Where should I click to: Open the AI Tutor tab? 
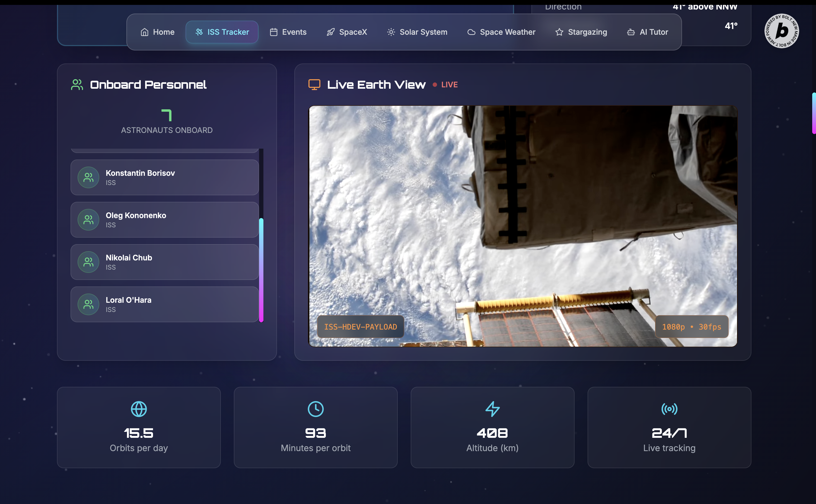[647, 32]
